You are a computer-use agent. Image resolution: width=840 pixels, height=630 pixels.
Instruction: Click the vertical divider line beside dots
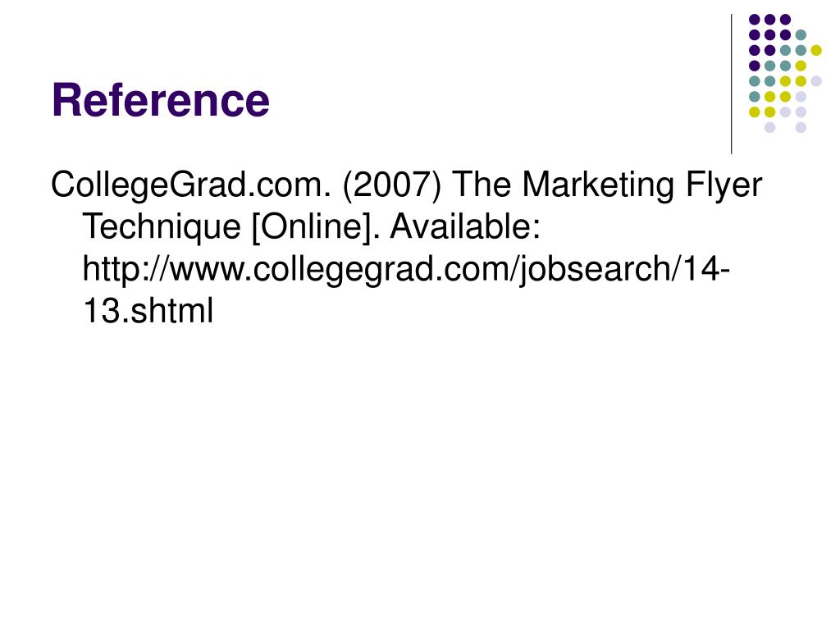[x=732, y=84]
